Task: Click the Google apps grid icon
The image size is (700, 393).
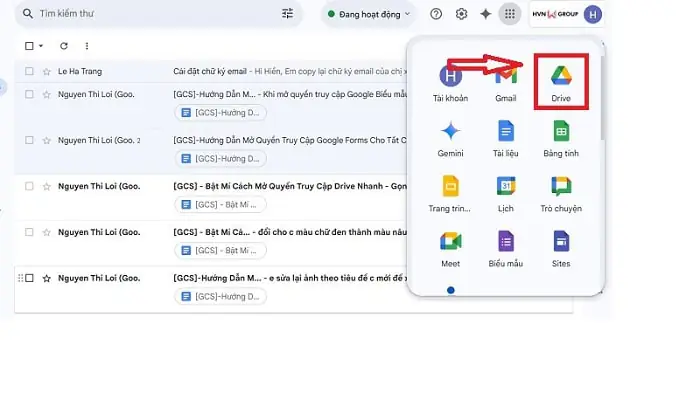Action: click(510, 14)
